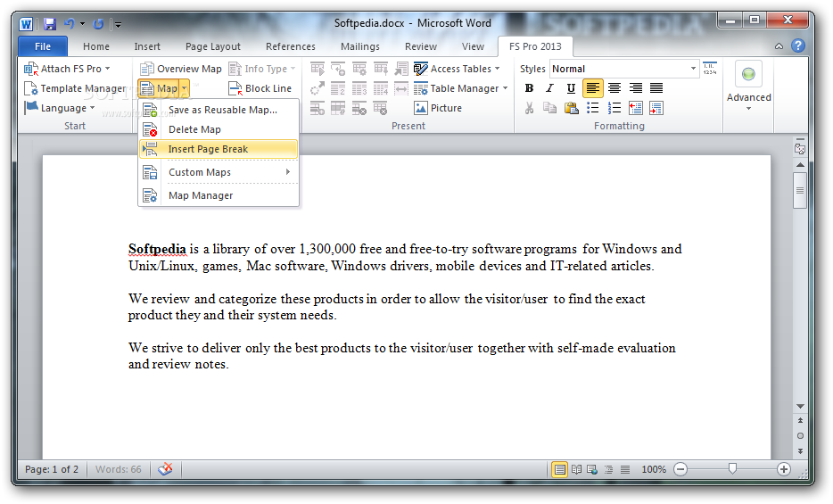Image resolution: width=833 pixels, height=504 pixels.
Task: Open the Word Help question mark
Action: click(x=798, y=45)
